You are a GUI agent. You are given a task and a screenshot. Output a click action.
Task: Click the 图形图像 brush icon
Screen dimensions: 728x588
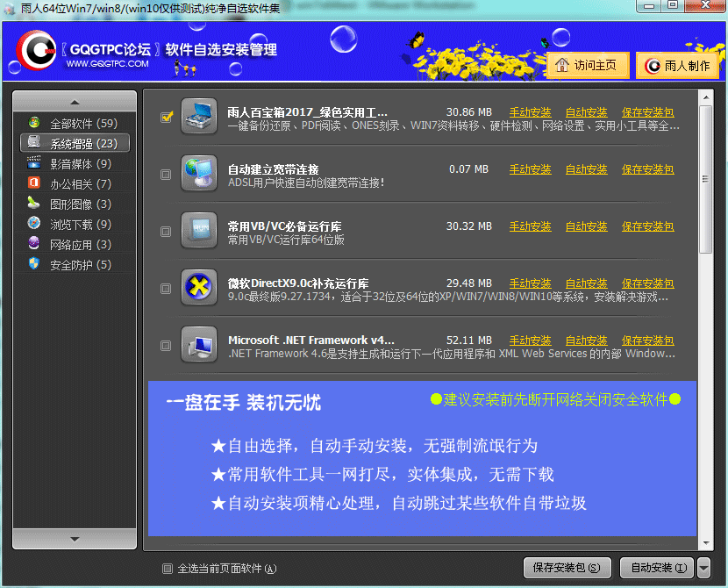(x=34, y=203)
